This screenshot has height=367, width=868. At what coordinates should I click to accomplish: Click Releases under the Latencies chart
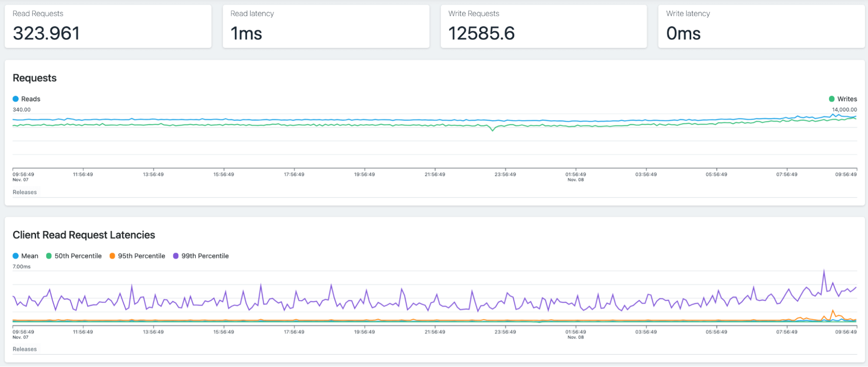(x=25, y=349)
